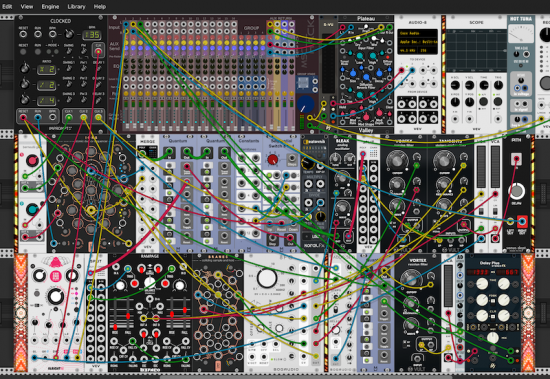This screenshot has height=379, width=550.
Task: Toggle the X/Y mode button on Scope
Action: tap(484, 102)
